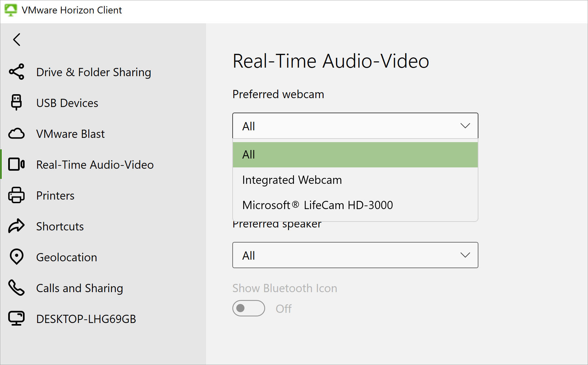Collapse the Preferred webcam dropdown
This screenshot has width=588, height=365.
tap(355, 126)
